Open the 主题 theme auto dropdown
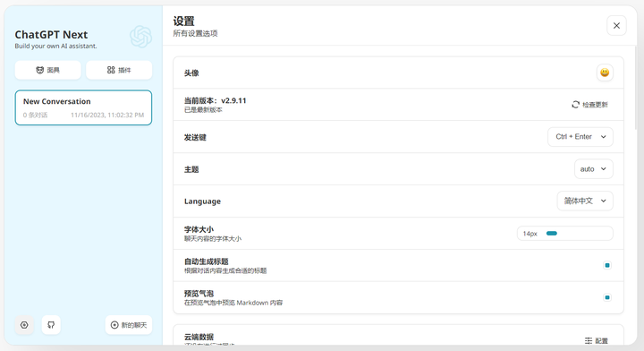Screen dimensions: 644x351 point(594,169)
